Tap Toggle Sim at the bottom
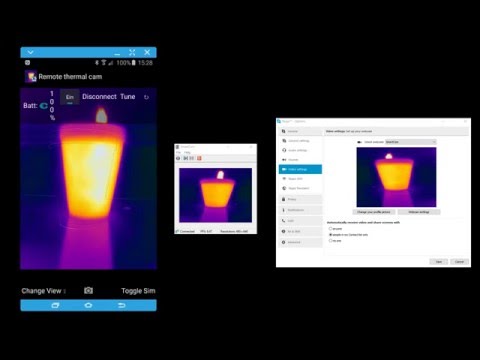This screenshot has height=360, width=480. (138, 291)
